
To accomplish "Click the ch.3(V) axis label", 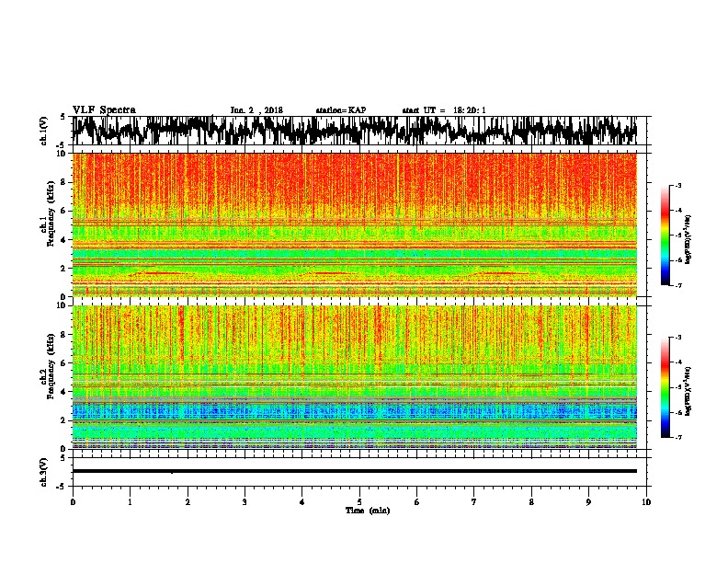I will tap(44, 472).
